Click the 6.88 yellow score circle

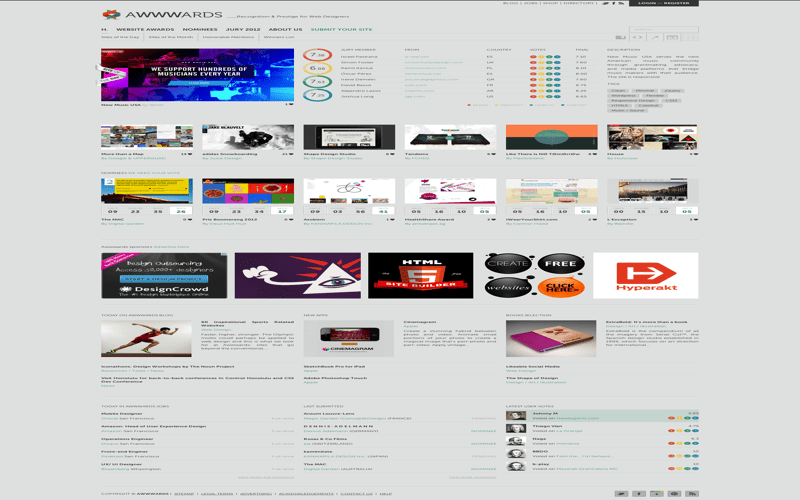point(317,68)
